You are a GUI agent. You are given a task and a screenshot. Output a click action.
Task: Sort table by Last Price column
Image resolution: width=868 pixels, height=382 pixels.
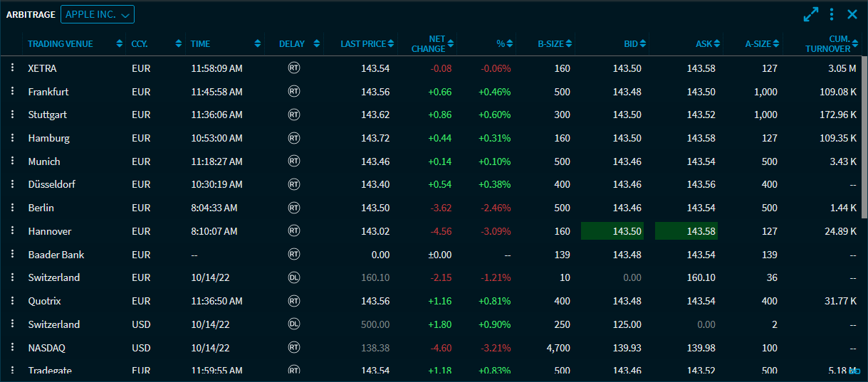click(x=363, y=44)
